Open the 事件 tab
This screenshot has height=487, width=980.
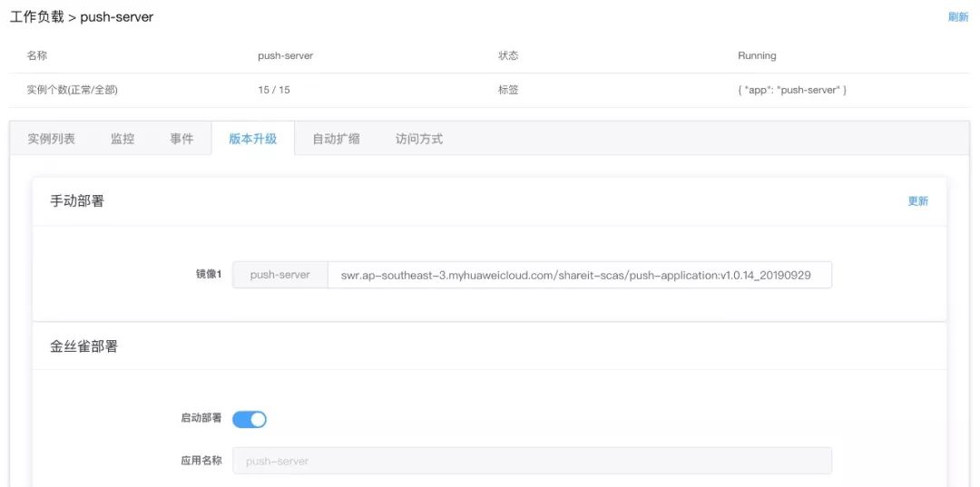point(181,139)
